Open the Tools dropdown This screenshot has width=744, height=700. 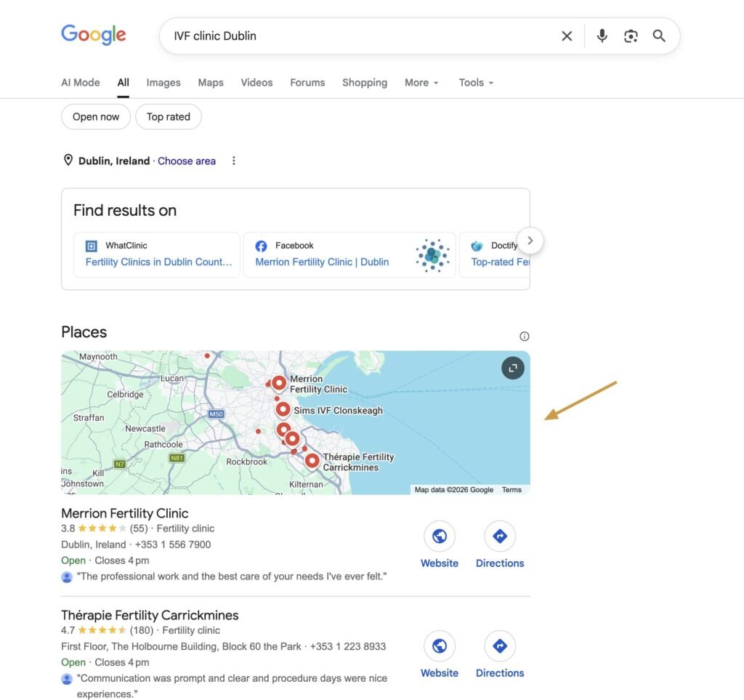[x=476, y=83]
